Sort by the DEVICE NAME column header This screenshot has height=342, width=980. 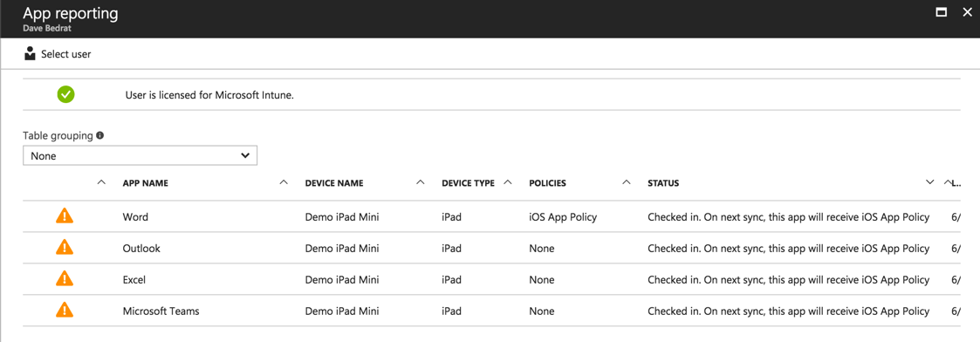click(x=333, y=183)
